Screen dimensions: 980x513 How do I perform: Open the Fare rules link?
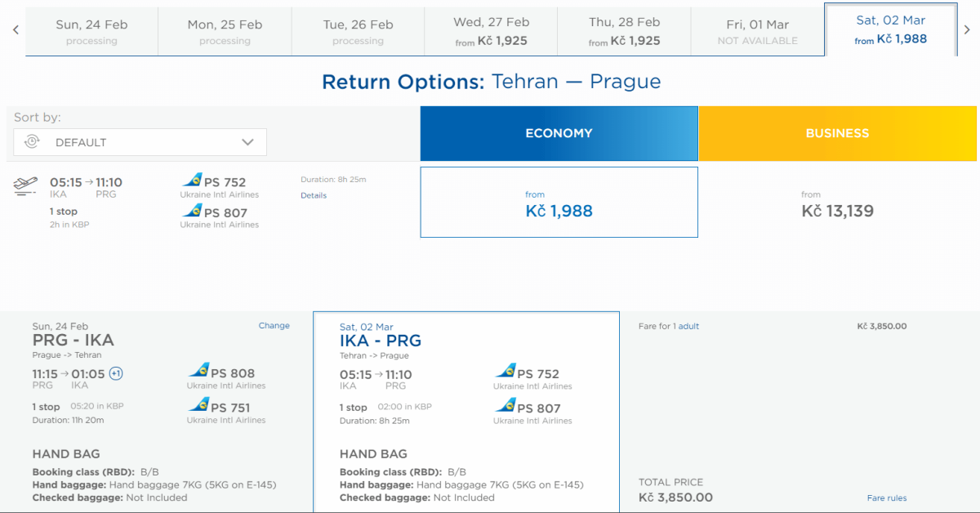[x=886, y=498]
